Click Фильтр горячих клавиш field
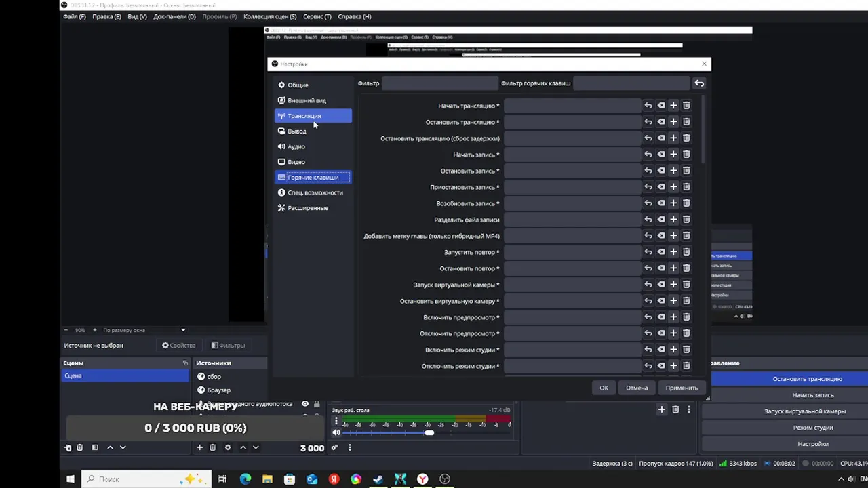The width and height of the screenshot is (868, 488). point(631,83)
